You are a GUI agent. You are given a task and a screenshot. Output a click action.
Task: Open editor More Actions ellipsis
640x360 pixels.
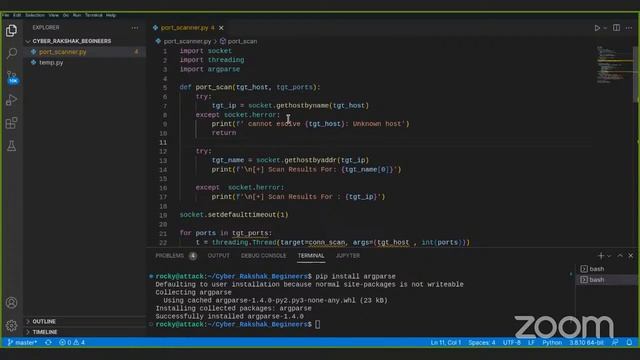(629, 28)
